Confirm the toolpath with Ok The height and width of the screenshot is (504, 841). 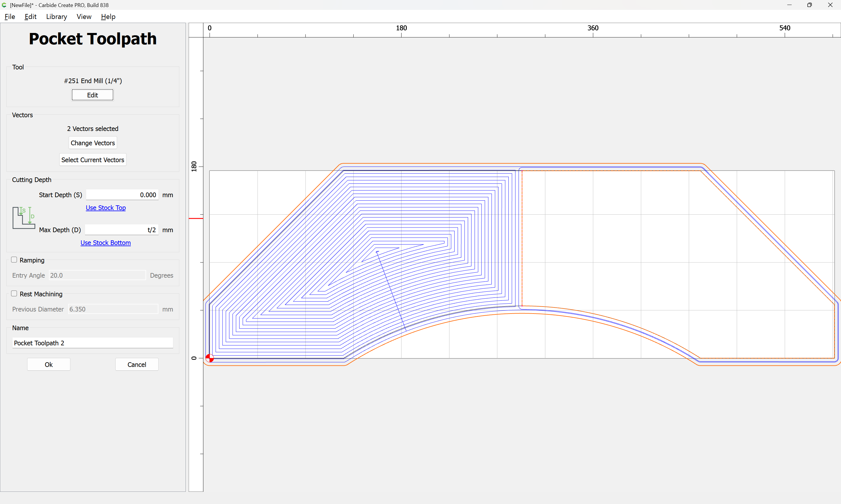click(x=48, y=364)
